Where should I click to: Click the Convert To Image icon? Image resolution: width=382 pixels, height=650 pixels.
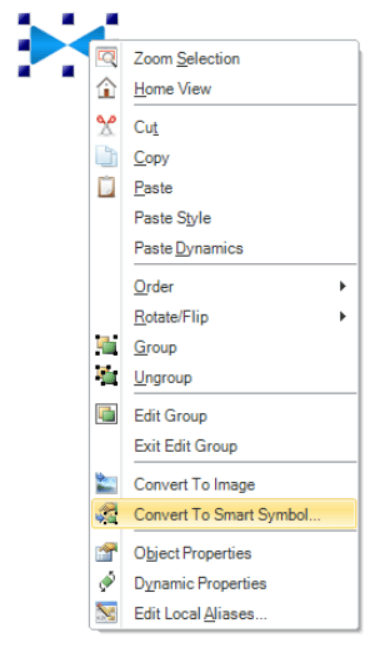pyautogui.click(x=106, y=483)
